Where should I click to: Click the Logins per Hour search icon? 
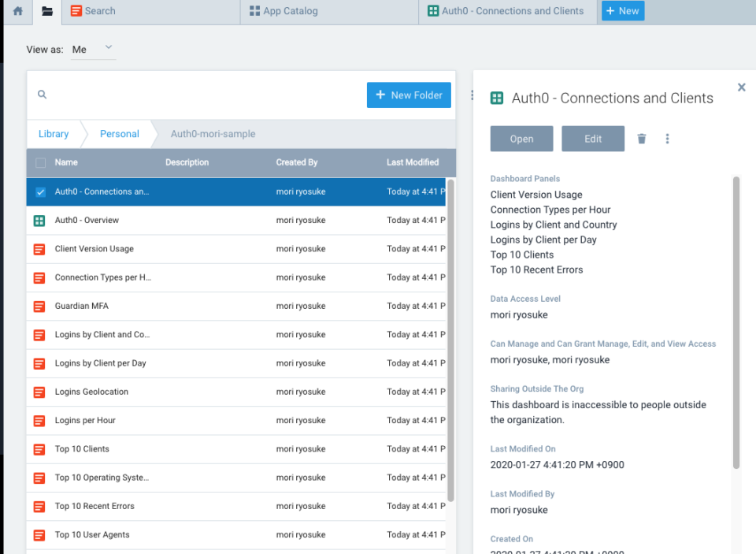[x=39, y=421]
